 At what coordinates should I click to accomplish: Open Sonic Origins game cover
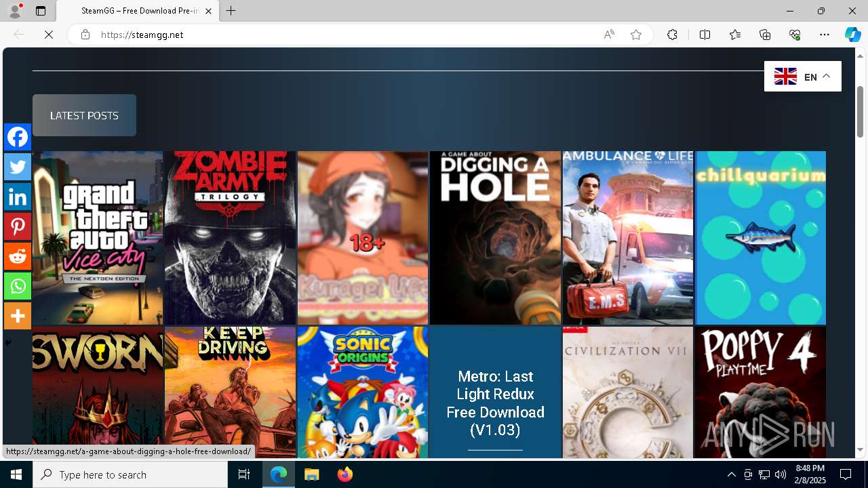(x=363, y=392)
